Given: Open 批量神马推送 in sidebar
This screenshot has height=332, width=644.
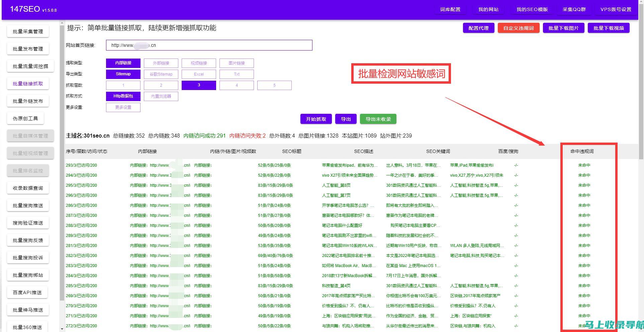Looking at the screenshot, I should [28, 310].
